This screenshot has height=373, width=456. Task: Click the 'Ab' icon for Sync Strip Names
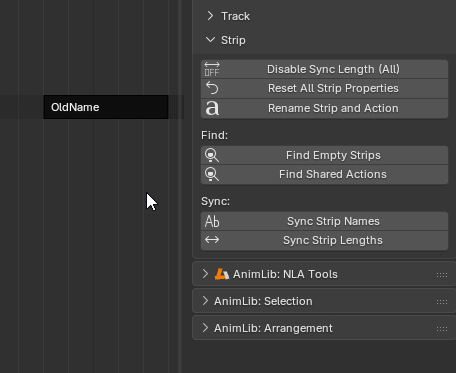pyautogui.click(x=212, y=221)
